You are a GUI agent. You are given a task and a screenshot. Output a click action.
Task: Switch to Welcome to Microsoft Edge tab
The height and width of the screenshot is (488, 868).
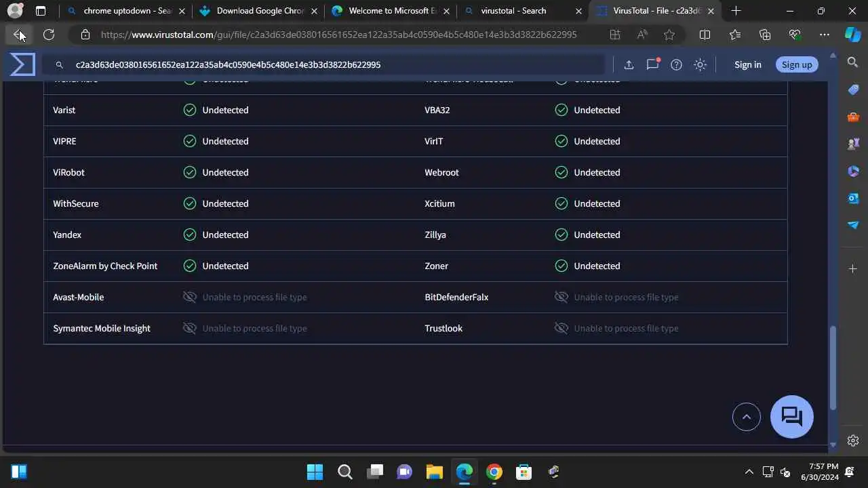[391, 11]
